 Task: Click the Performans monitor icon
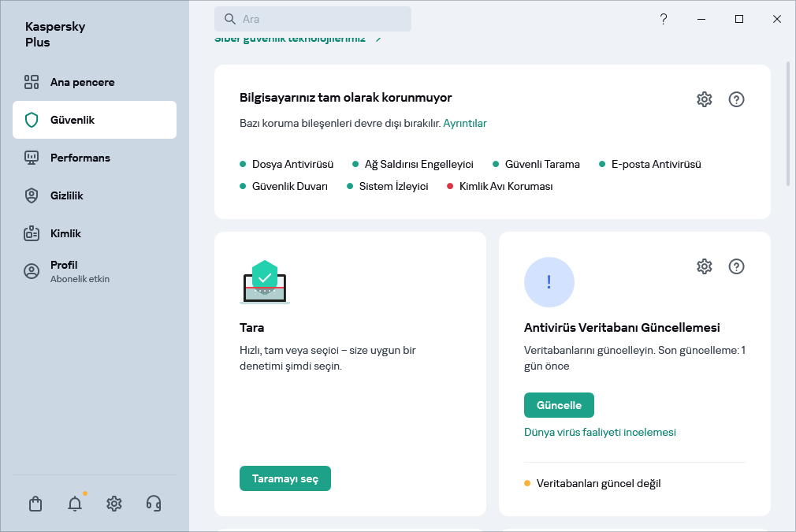[x=32, y=158]
